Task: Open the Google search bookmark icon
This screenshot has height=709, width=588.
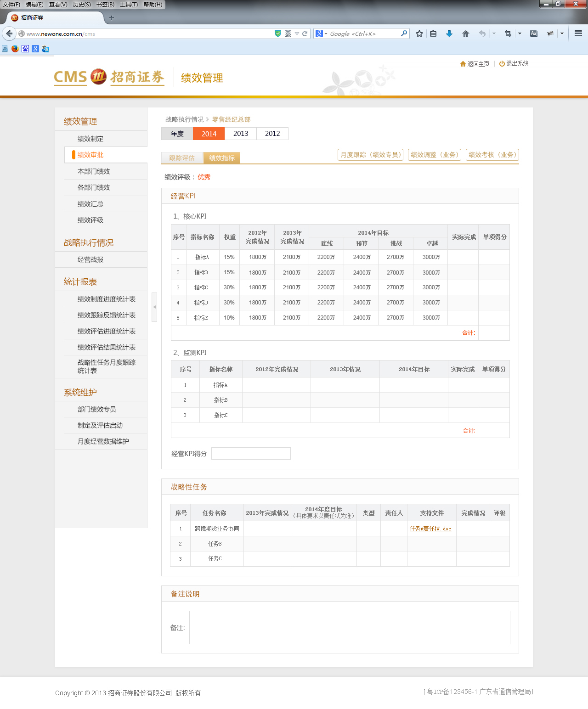Action: [35, 48]
